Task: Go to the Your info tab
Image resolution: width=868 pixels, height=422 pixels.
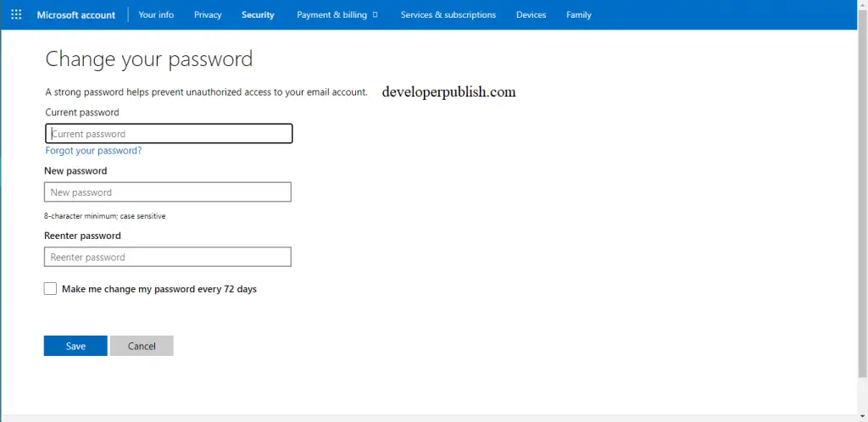Action: tap(156, 15)
